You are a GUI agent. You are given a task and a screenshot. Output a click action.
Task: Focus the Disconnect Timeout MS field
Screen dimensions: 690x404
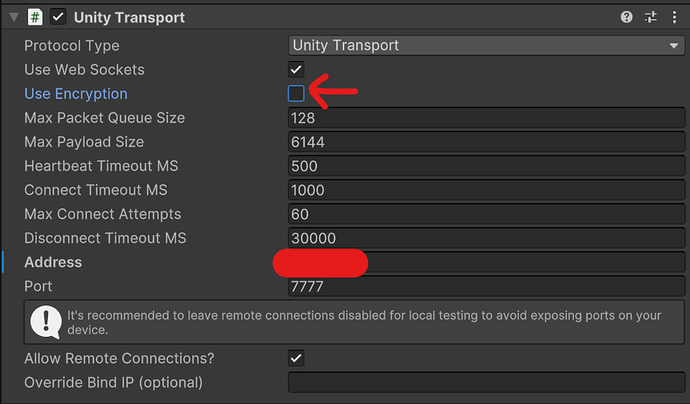(486, 238)
